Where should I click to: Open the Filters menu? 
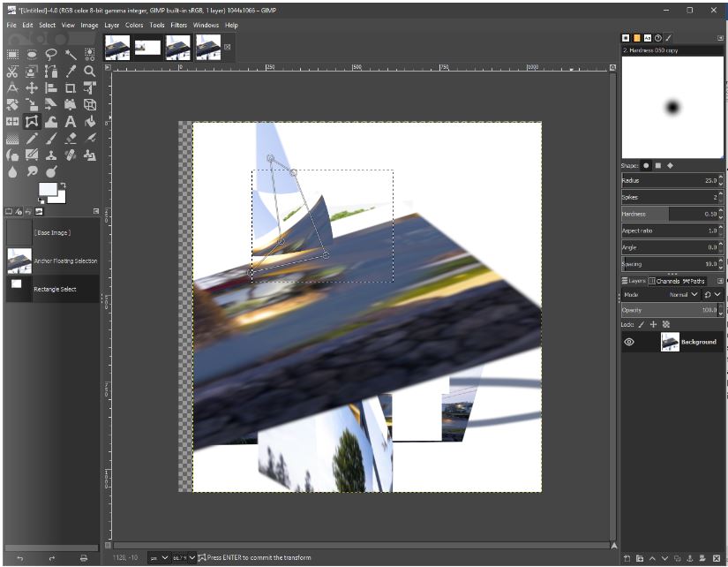tap(179, 25)
